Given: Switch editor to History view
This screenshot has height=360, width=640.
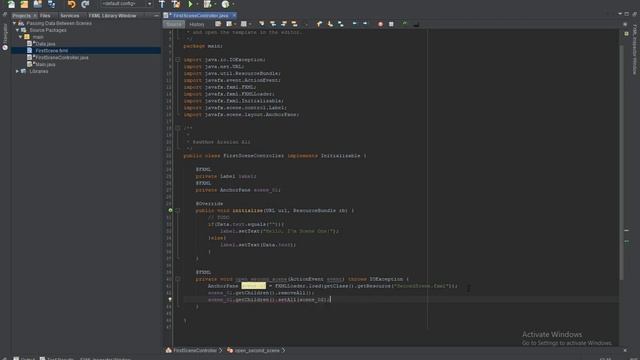Looking at the screenshot, I should 196,24.
